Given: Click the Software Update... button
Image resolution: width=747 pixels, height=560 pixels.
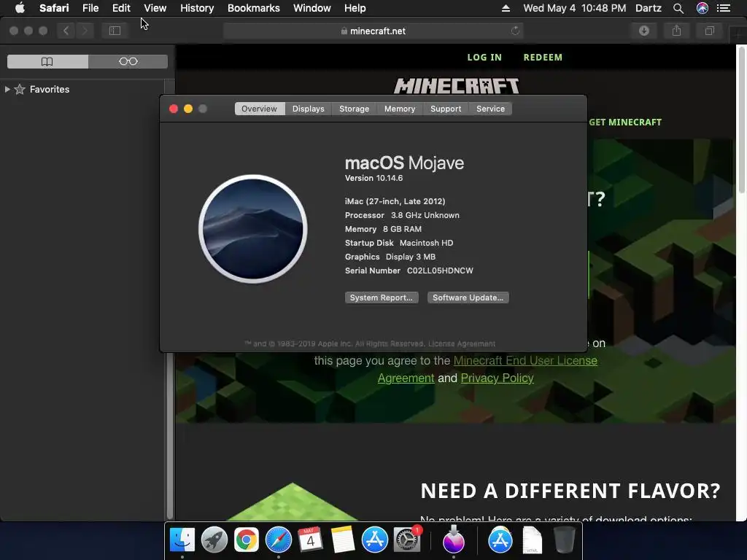Looking at the screenshot, I should [468, 297].
